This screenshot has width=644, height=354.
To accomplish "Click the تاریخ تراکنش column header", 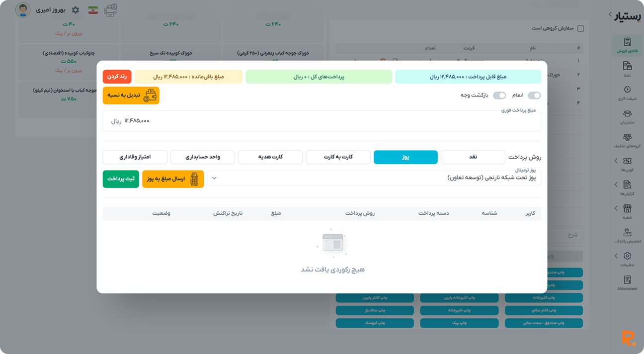I will [228, 213].
